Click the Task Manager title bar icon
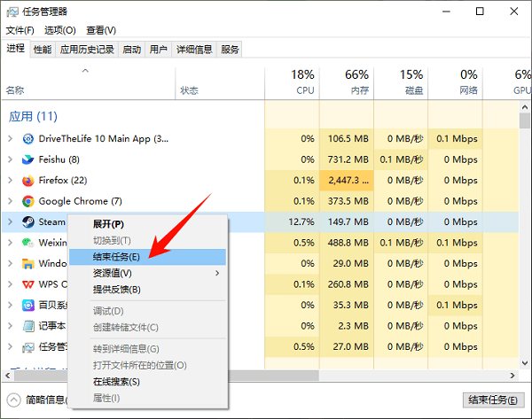Screen dimensions: 532x419 [x=12, y=12]
